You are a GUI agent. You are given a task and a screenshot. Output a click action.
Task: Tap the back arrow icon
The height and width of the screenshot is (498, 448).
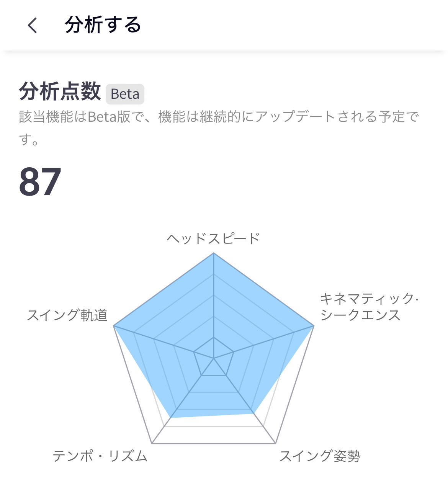pyautogui.click(x=33, y=25)
